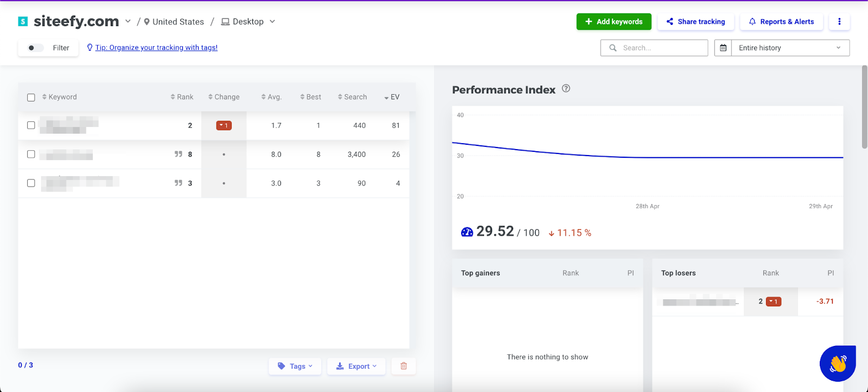Open the tip about organizing tracking with tags

(156, 48)
